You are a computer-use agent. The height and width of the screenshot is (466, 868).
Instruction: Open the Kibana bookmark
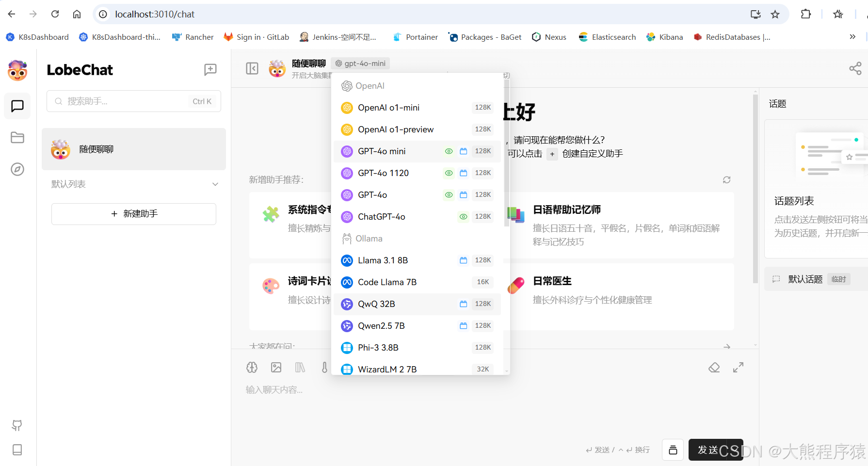[x=664, y=37]
